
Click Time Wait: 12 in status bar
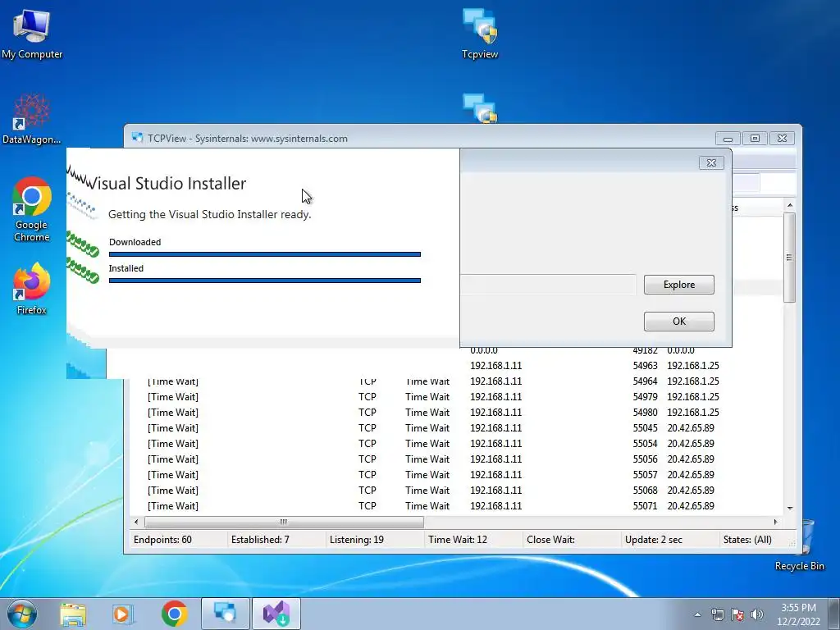458,540
